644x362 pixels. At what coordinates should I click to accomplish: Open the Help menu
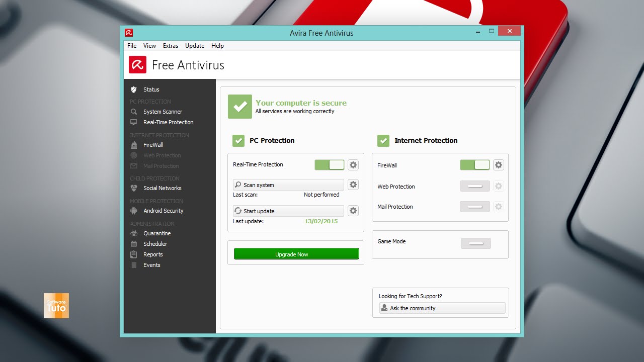(x=217, y=46)
